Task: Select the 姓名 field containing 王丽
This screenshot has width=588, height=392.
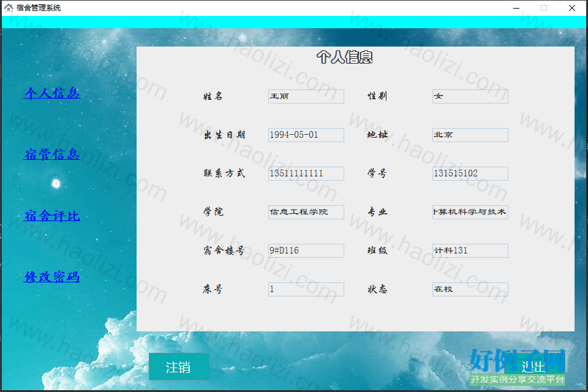Action: (x=306, y=96)
